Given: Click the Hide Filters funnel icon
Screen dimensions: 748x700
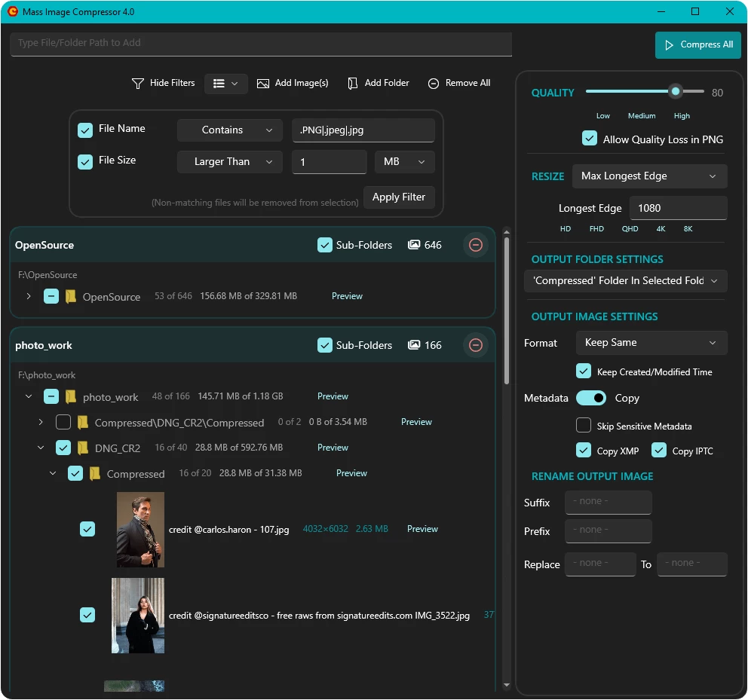Looking at the screenshot, I should point(138,84).
